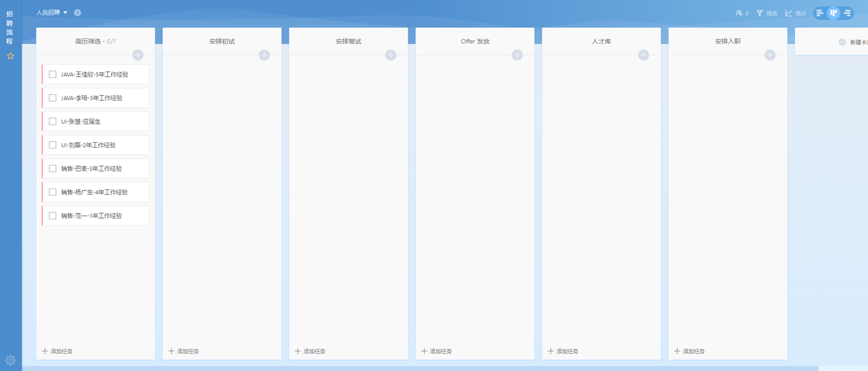The width and height of the screenshot is (868, 371).
Task: Click plus icon in 简历筛选 column
Action: point(138,55)
